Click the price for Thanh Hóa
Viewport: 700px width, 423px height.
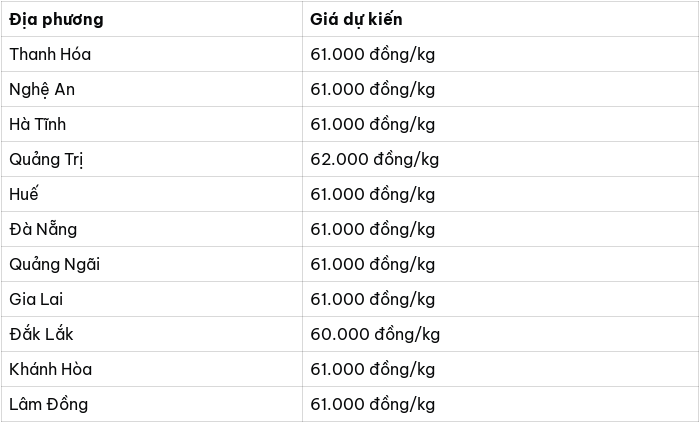(373, 54)
